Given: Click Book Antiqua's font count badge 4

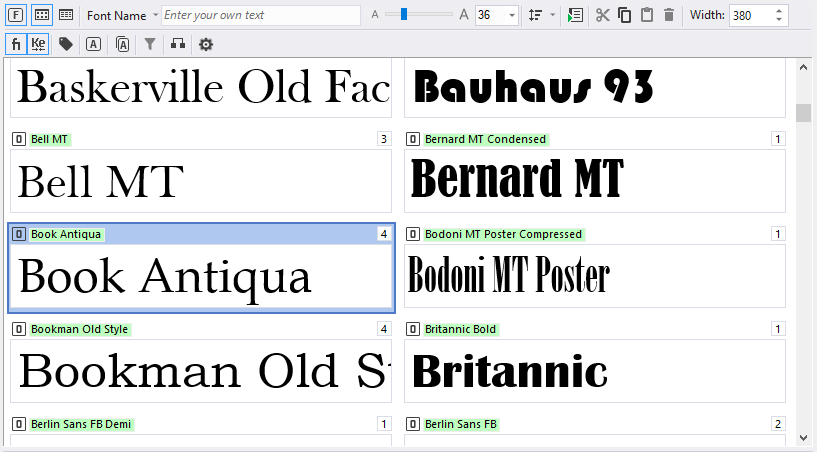Looking at the screenshot, I should tap(384, 234).
